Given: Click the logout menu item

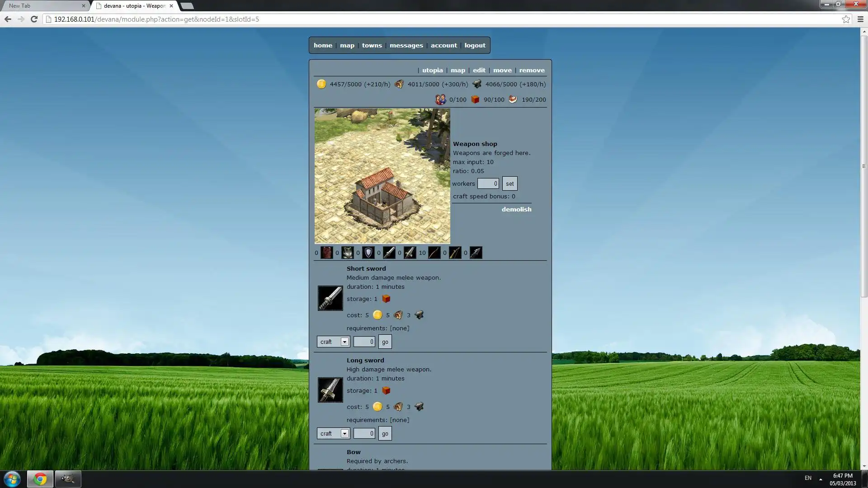Looking at the screenshot, I should [x=475, y=45].
